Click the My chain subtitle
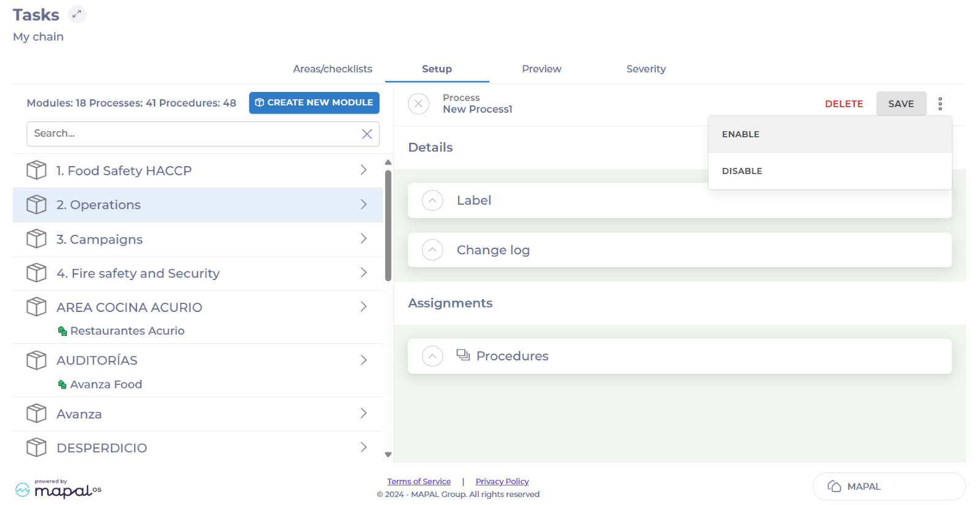 (38, 37)
